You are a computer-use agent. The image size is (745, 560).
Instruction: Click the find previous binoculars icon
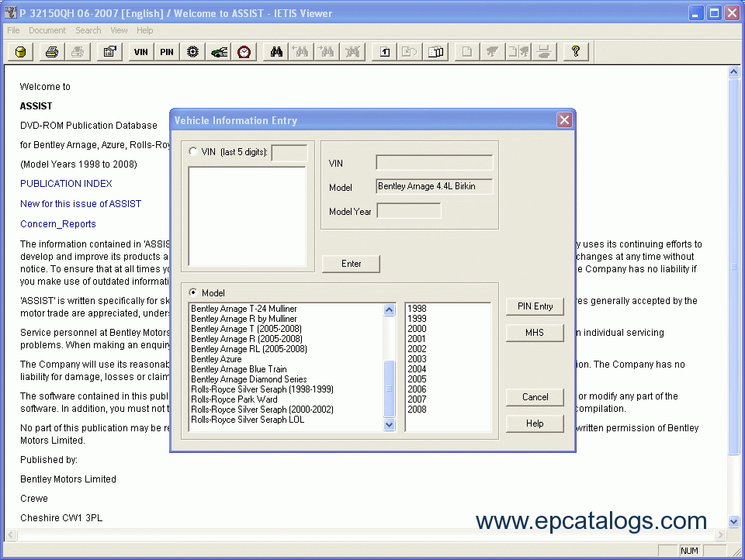click(x=301, y=52)
